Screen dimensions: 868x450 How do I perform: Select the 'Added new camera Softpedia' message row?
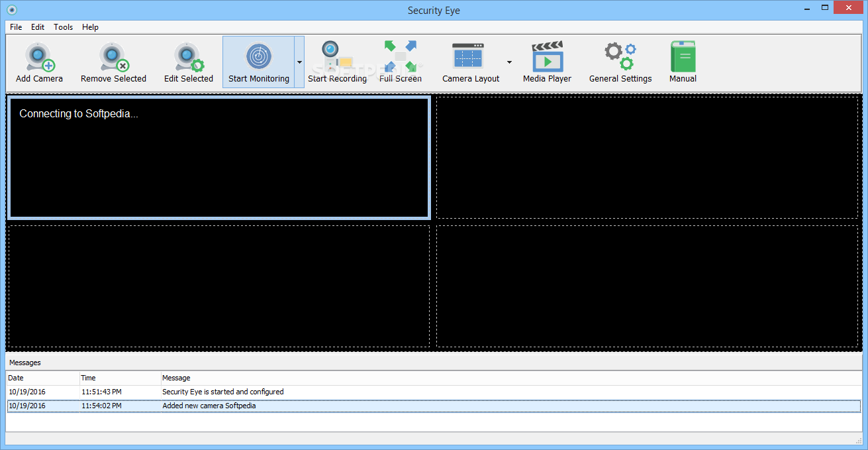pos(265,406)
